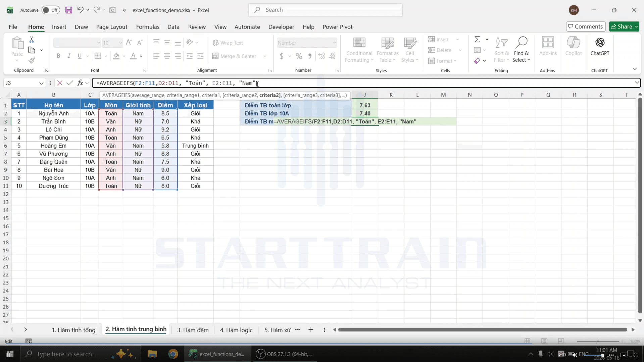Click the Format Painter brush icon
644x362 pixels.
point(32,60)
